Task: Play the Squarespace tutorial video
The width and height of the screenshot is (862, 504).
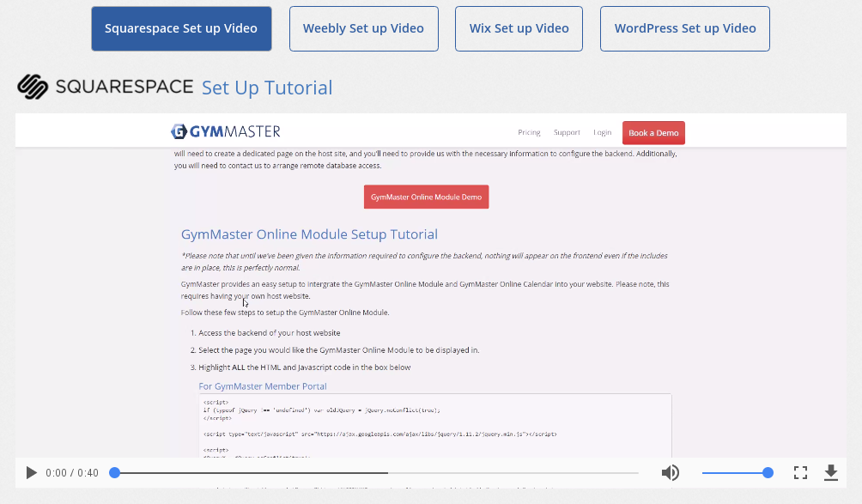Action: pos(31,473)
